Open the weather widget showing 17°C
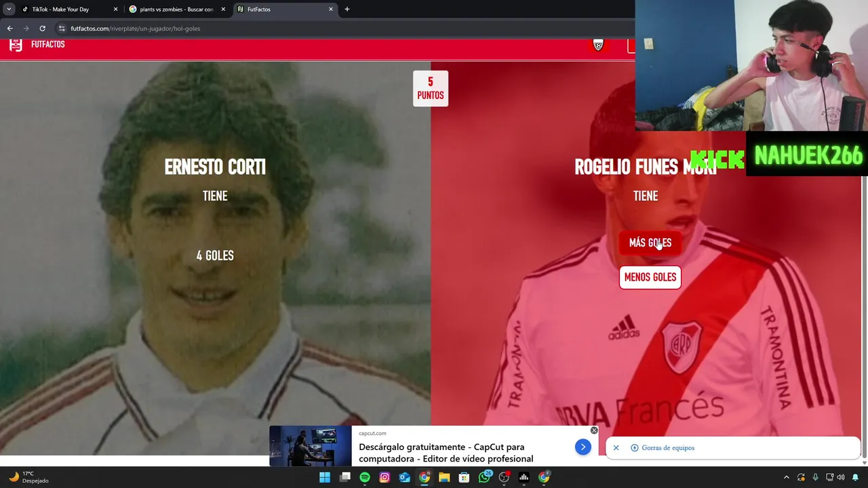Image resolution: width=868 pixels, height=488 pixels. [28, 477]
